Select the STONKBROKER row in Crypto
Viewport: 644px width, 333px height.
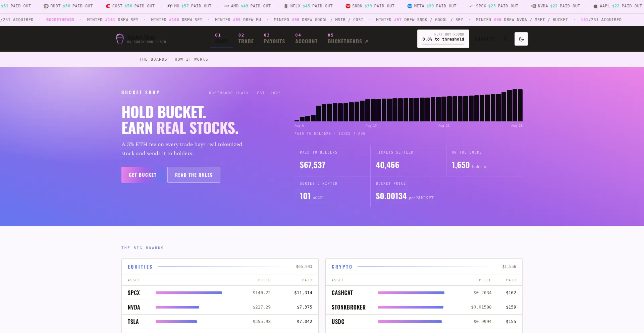pyautogui.click(x=424, y=307)
